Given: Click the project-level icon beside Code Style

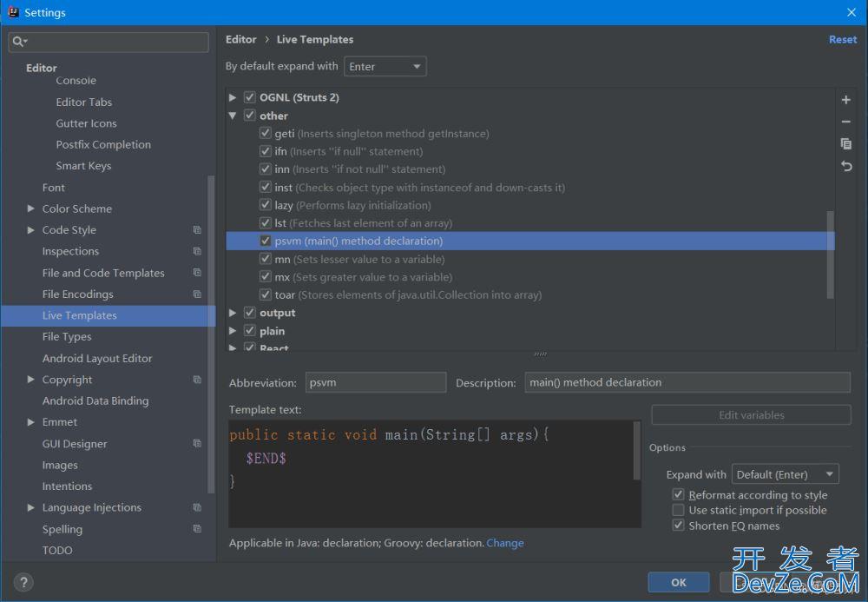Looking at the screenshot, I should point(197,230).
